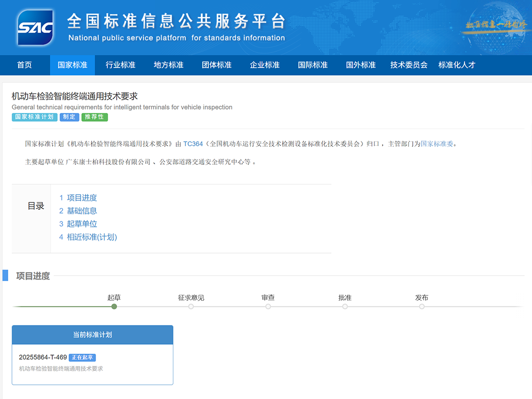The width and height of the screenshot is (532, 399).
Task: Select the 推荐性 tag
Action: tap(94, 117)
